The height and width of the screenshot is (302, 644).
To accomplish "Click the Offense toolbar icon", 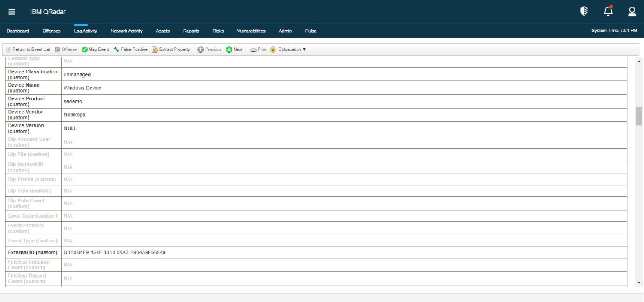I will (x=58, y=49).
